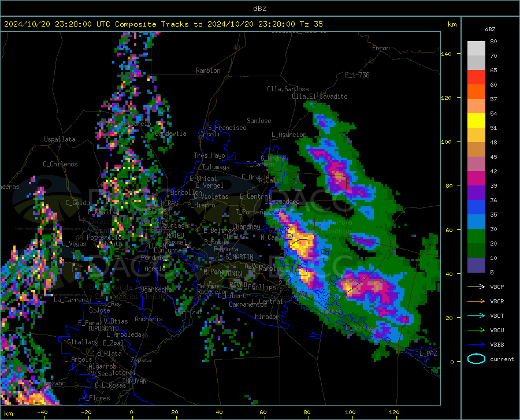Screen dimensions: 520x420
Task: Click the purple 39 dBZ color band
Action: pyautogui.click(x=476, y=193)
